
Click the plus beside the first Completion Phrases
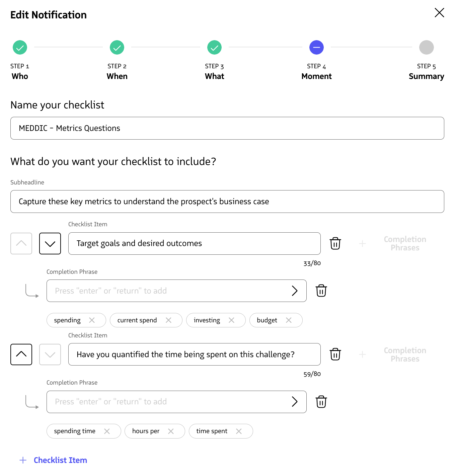click(x=362, y=243)
